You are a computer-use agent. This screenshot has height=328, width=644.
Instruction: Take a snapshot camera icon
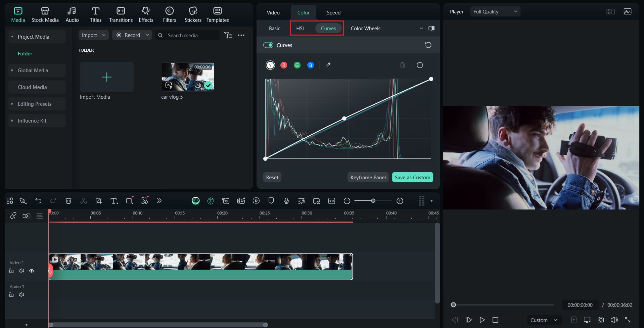tap(601, 320)
